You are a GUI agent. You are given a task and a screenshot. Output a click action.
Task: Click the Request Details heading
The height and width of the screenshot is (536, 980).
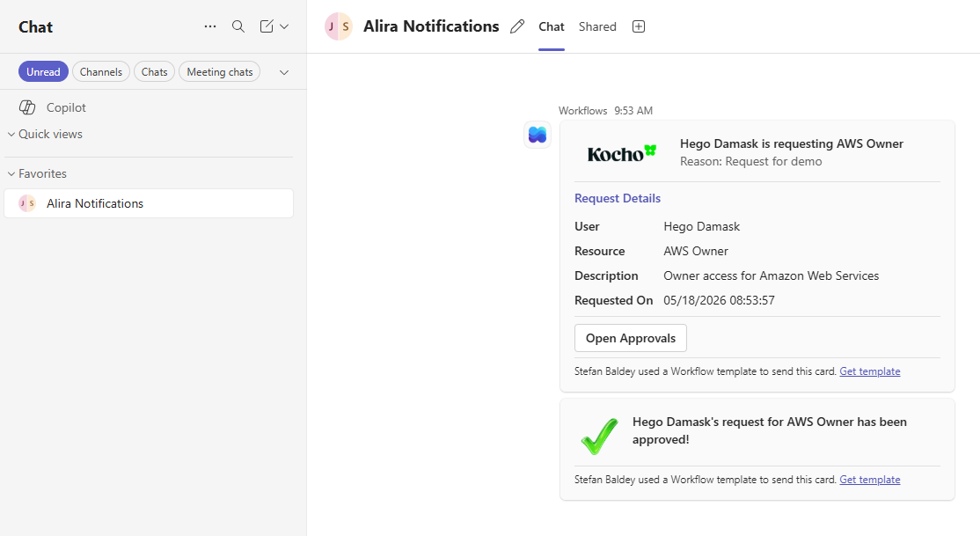pyautogui.click(x=618, y=198)
